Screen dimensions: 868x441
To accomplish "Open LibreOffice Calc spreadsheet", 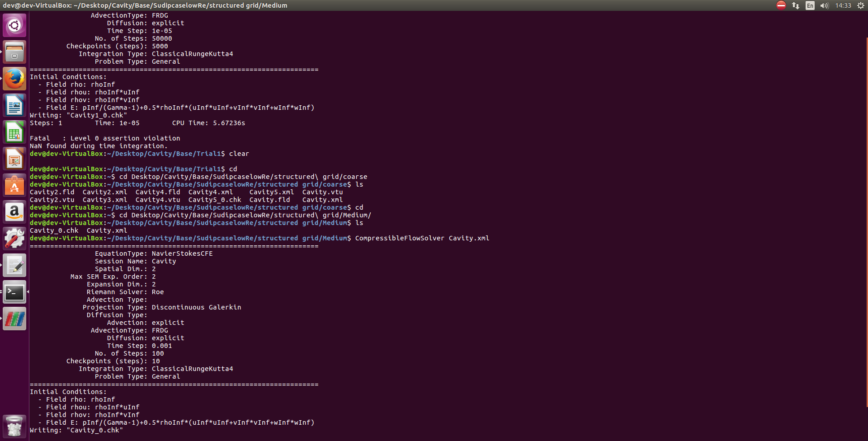I will pyautogui.click(x=14, y=132).
